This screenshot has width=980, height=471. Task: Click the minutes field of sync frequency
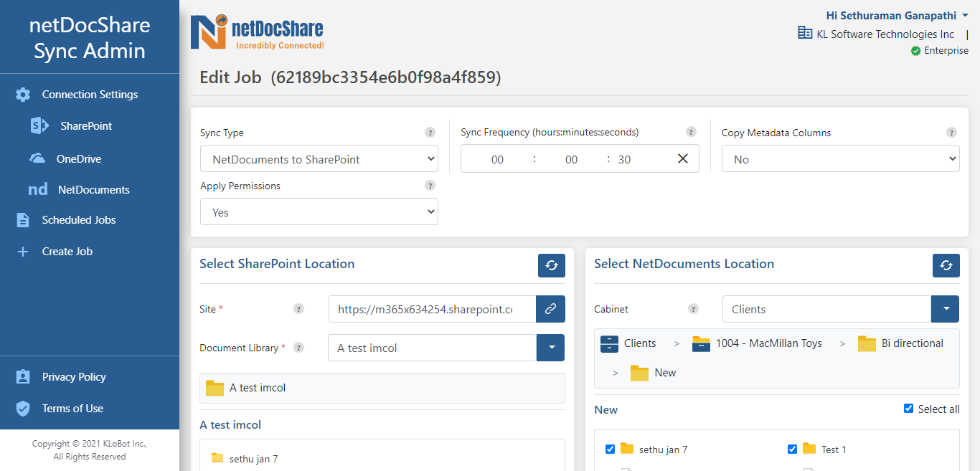click(x=571, y=159)
